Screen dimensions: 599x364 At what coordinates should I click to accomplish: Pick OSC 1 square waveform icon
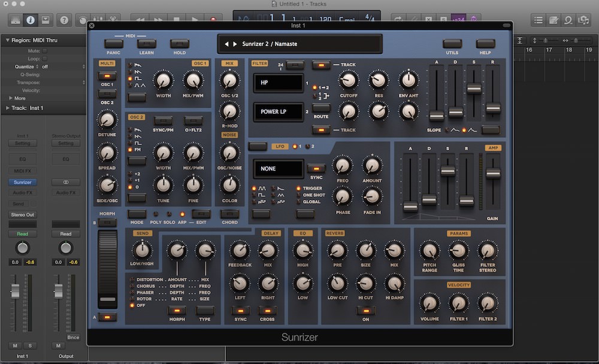[x=138, y=78]
